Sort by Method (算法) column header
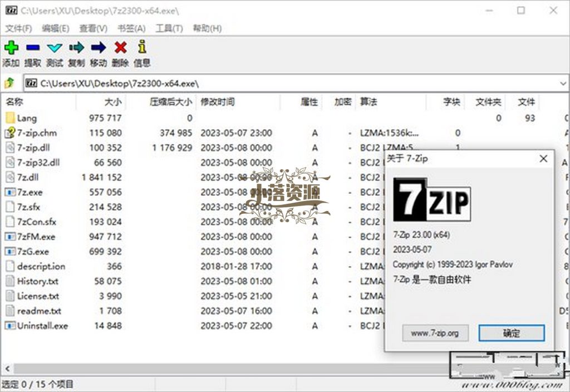This screenshot has height=392, width=570. point(391,102)
